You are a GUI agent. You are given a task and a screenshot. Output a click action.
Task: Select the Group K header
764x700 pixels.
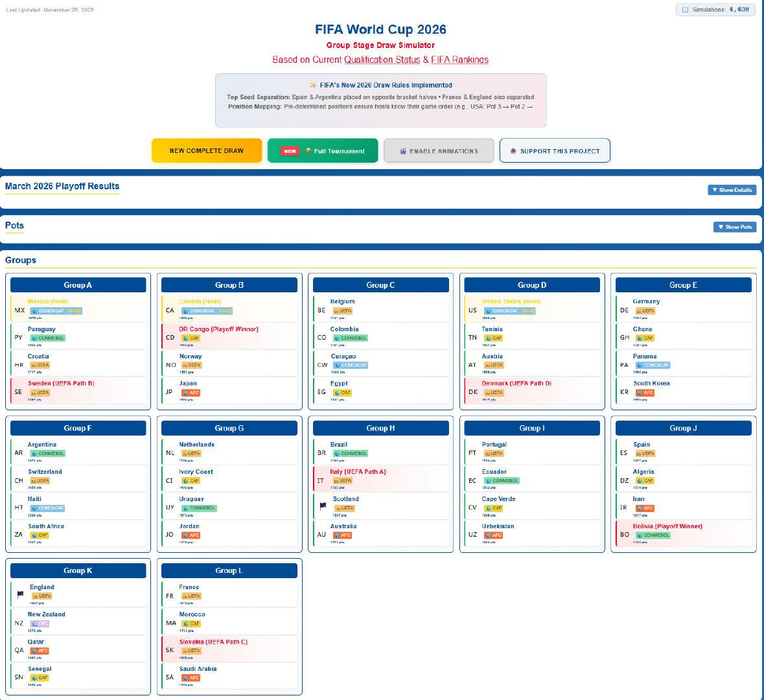click(x=78, y=570)
